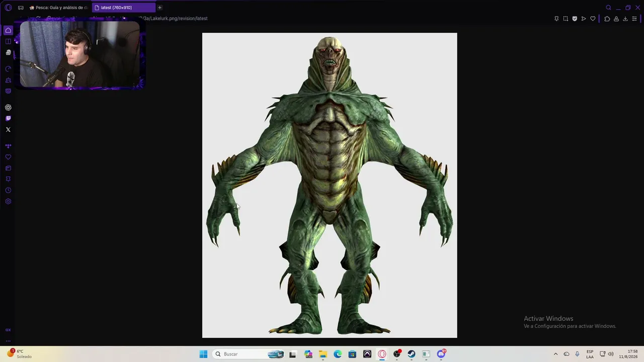
Task: Open the Windows Start menu
Action: tap(203, 354)
